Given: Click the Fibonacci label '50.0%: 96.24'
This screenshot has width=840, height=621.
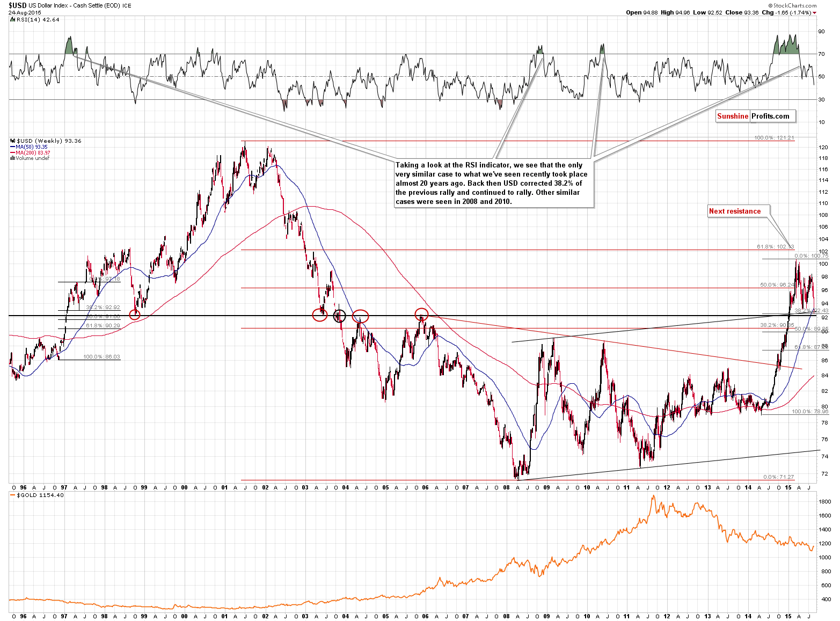Looking at the screenshot, I should tap(777, 285).
